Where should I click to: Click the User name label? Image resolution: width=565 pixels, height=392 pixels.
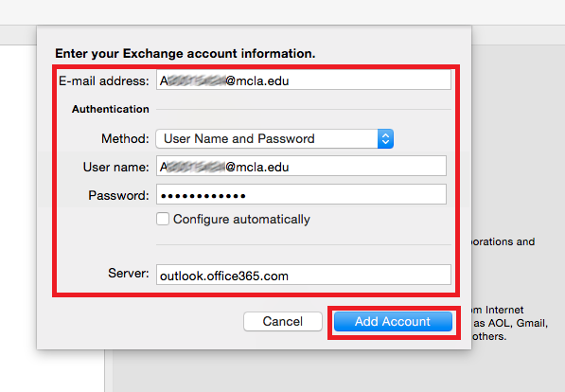(x=115, y=167)
